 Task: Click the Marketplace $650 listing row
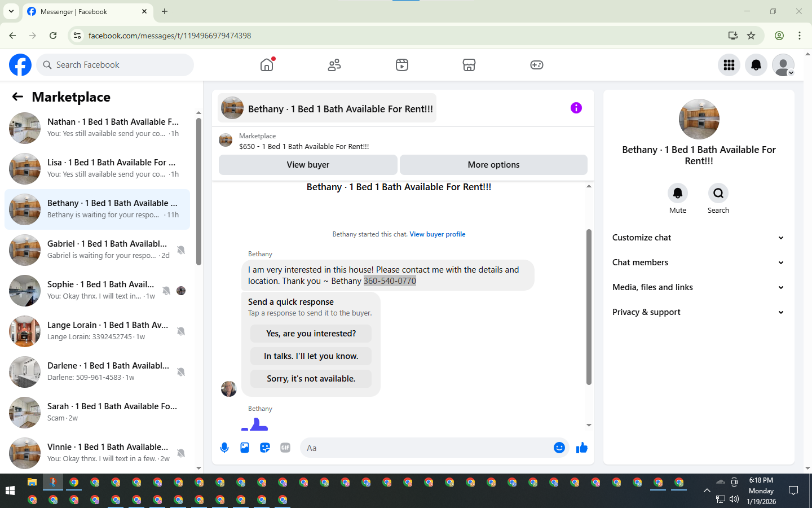(x=403, y=141)
